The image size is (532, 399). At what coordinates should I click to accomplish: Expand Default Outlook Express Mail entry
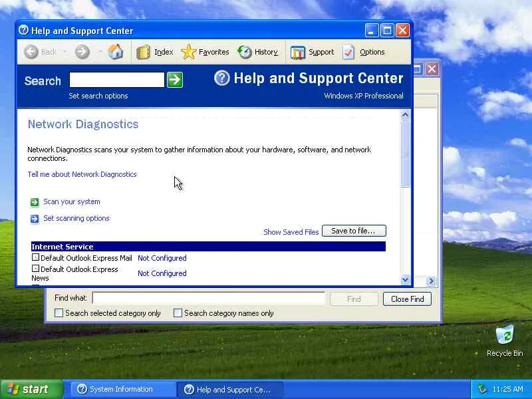pyautogui.click(x=35, y=257)
